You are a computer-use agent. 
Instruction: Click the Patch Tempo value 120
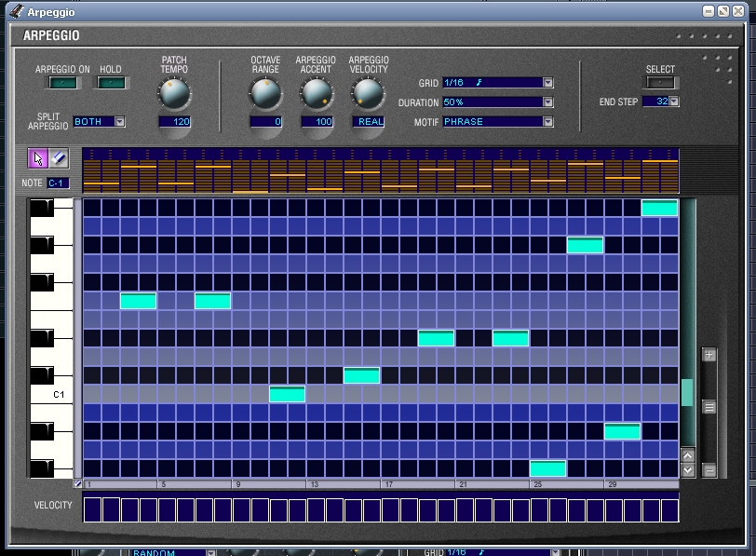(x=174, y=121)
